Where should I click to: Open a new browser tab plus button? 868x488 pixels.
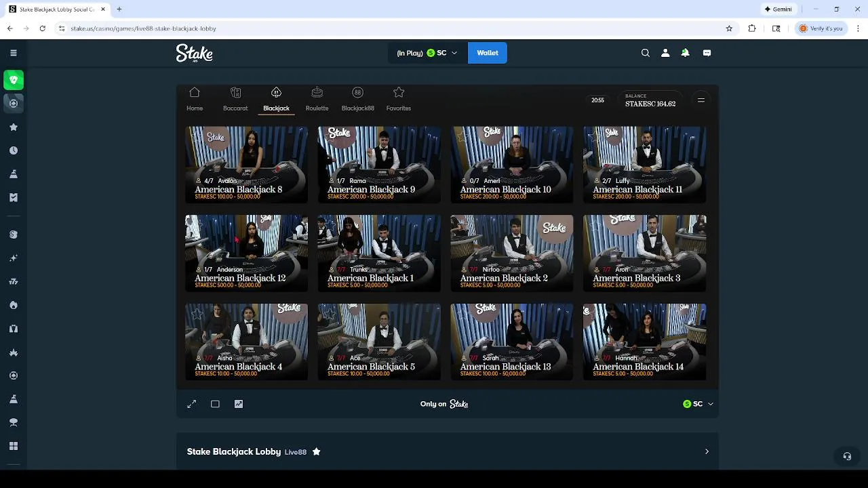119,9
